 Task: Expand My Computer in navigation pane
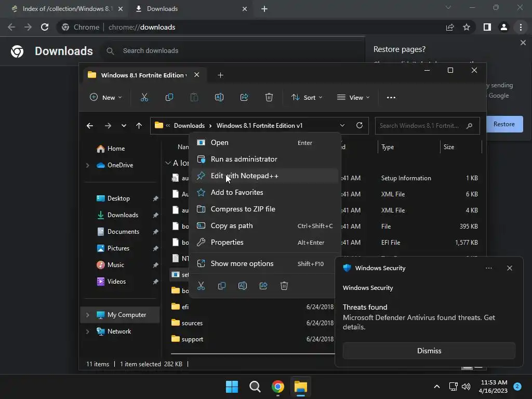tap(87, 315)
